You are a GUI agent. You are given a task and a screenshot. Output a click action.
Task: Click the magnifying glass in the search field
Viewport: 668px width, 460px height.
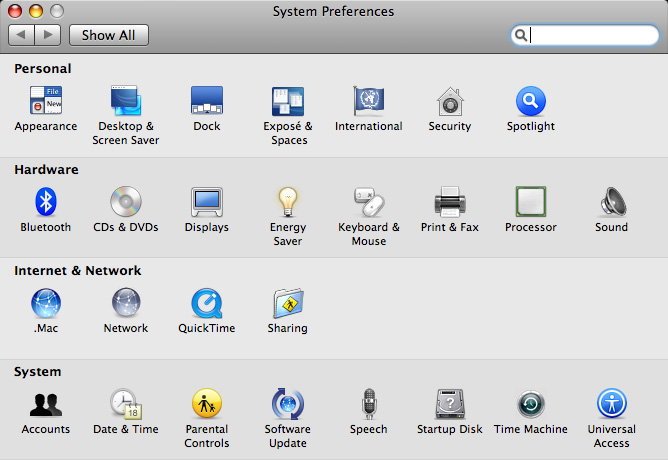[x=521, y=35]
